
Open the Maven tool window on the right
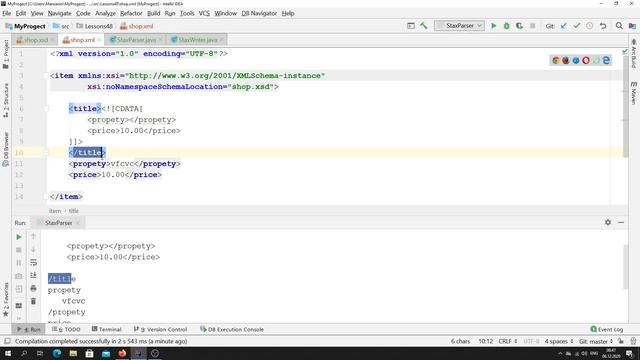click(633, 93)
